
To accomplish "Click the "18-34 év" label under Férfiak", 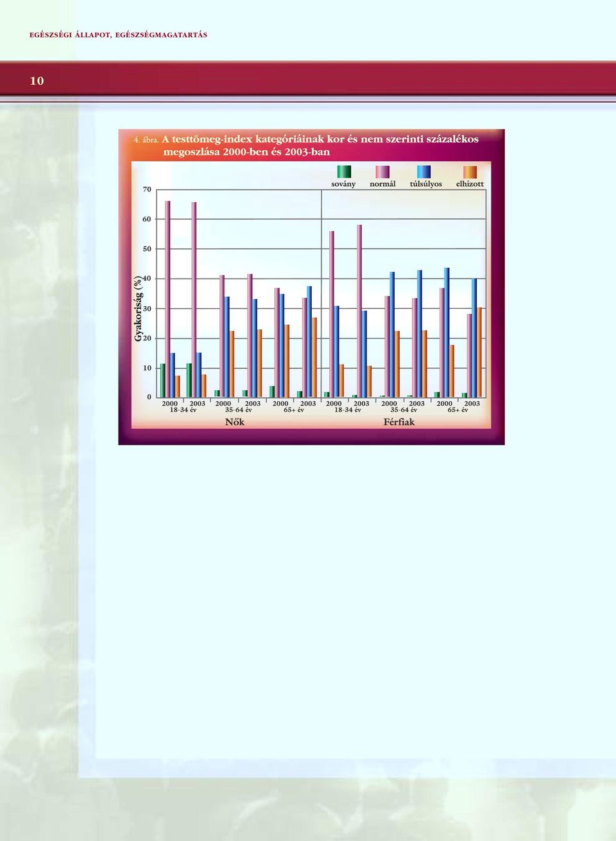I will click(348, 410).
